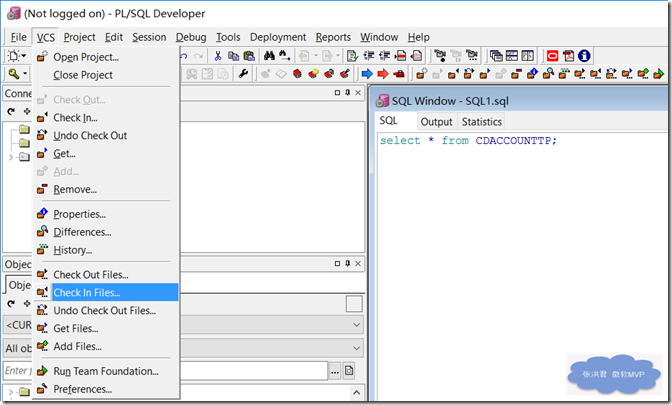Open the Help menu
This screenshot has width=672, height=405.
pyautogui.click(x=418, y=37)
